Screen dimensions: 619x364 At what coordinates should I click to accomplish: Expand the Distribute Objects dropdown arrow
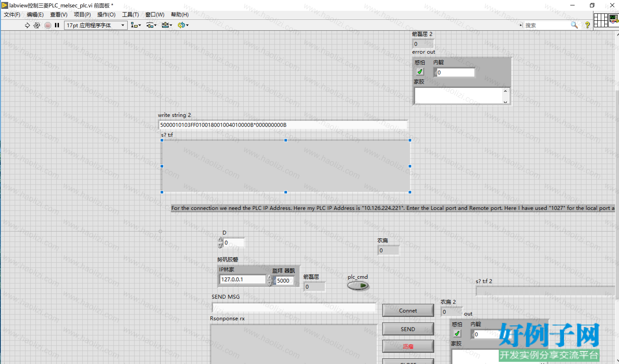coord(155,25)
